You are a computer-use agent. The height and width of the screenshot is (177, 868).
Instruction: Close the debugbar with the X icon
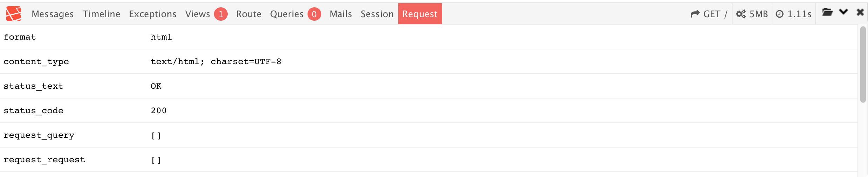click(860, 12)
